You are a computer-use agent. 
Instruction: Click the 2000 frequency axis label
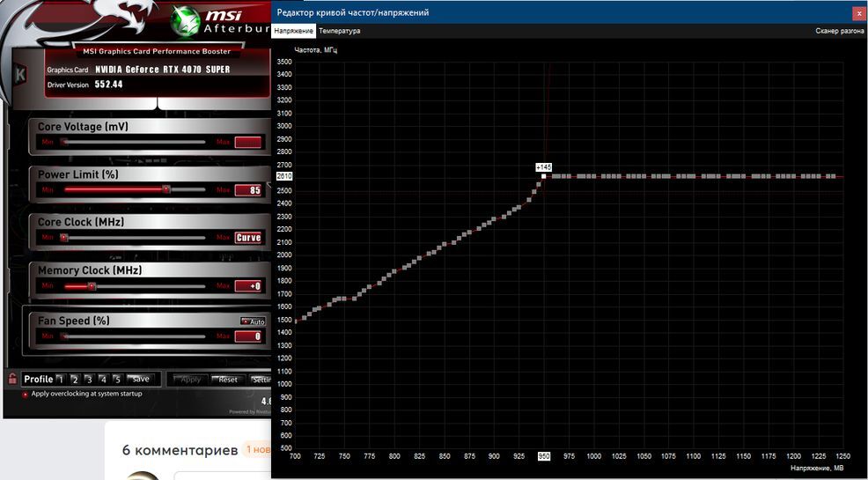[x=284, y=255]
